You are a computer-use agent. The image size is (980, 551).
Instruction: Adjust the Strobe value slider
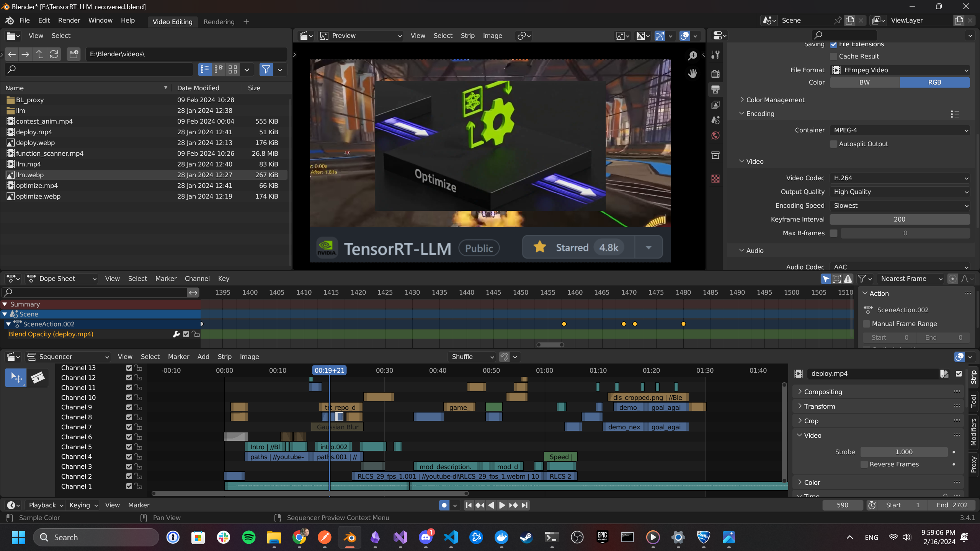(x=904, y=452)
